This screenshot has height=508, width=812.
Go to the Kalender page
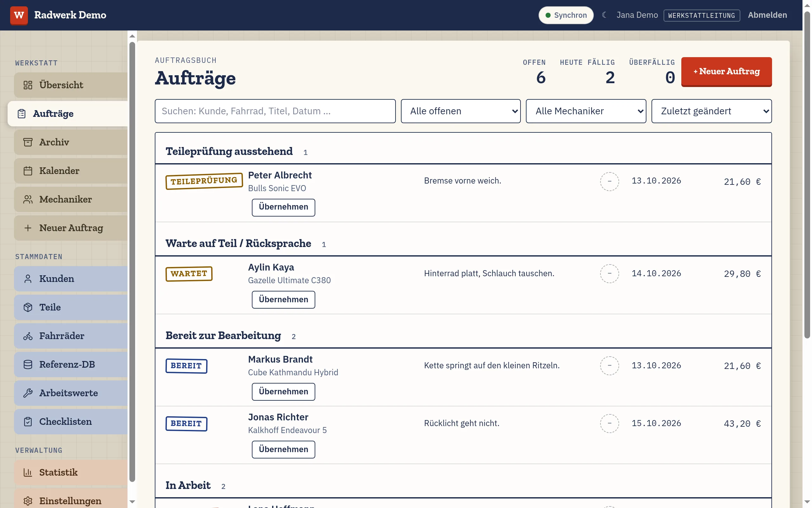click(71, 171)
